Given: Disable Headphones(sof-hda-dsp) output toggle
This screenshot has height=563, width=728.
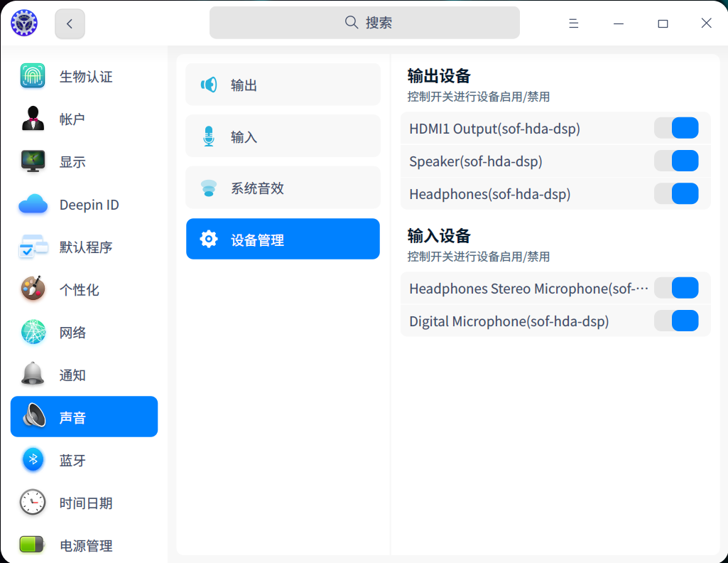Looking at the screenshot, I should click(676, 193).
